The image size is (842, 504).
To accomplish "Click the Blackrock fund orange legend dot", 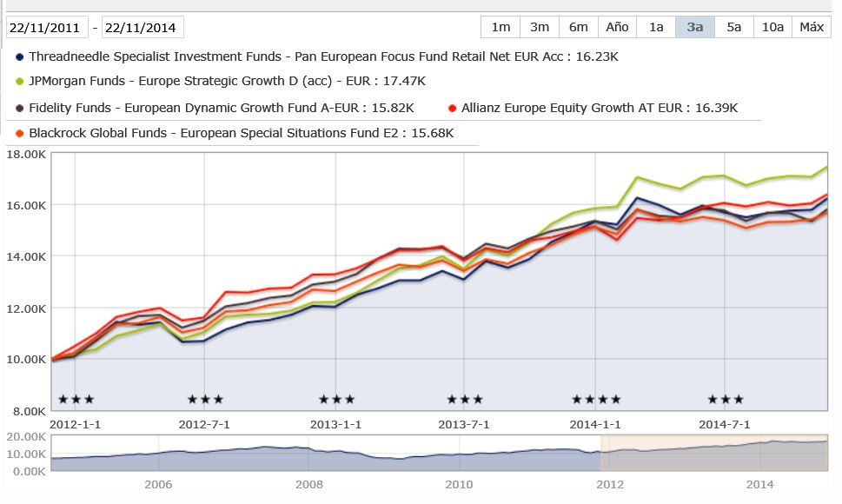I will [20, 134].
